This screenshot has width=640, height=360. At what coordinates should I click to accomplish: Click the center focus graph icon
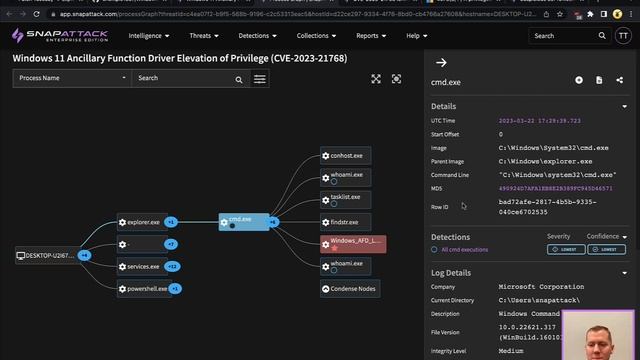(x=396, y=79)
